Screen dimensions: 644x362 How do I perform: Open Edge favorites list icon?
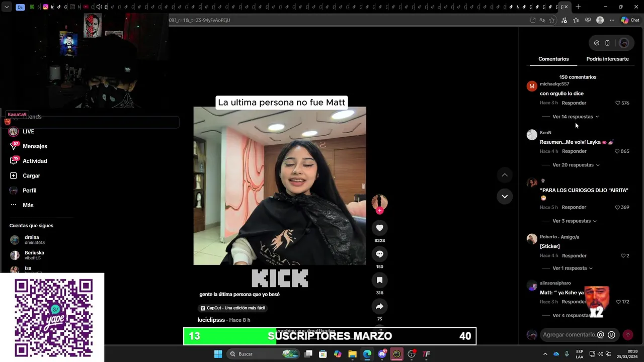point(576,20)
